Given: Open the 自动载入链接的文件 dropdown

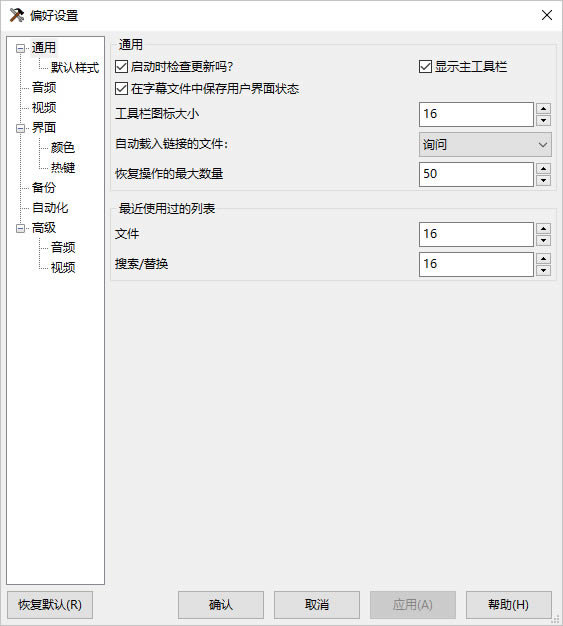Looking at the screenshot, I should coord(485,145).
